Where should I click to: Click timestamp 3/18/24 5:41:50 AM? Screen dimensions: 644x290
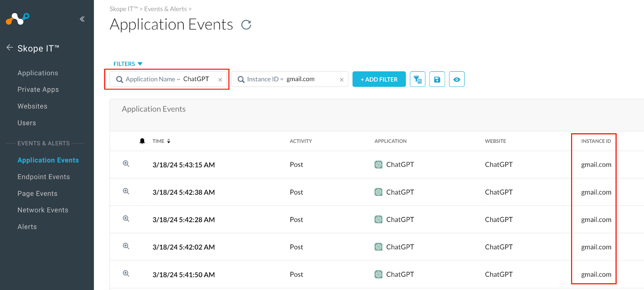(184, 275)
